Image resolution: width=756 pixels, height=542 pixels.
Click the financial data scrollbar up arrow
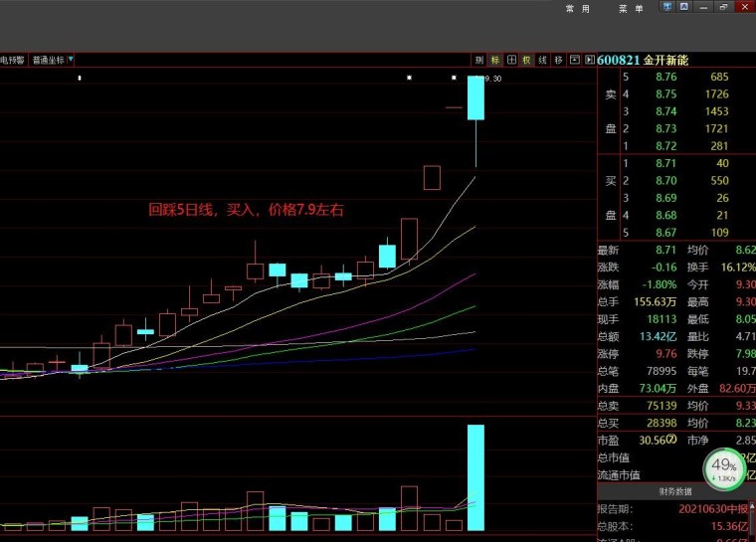751,507
